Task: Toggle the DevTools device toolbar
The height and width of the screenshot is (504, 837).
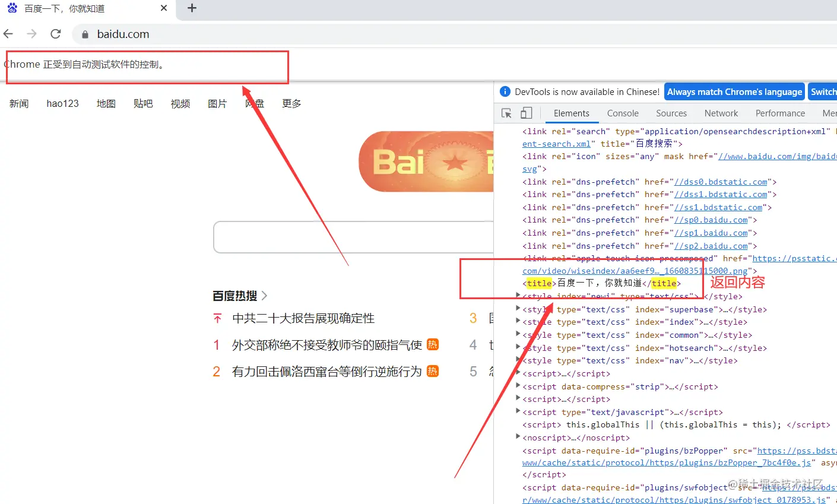Action: 526,113
